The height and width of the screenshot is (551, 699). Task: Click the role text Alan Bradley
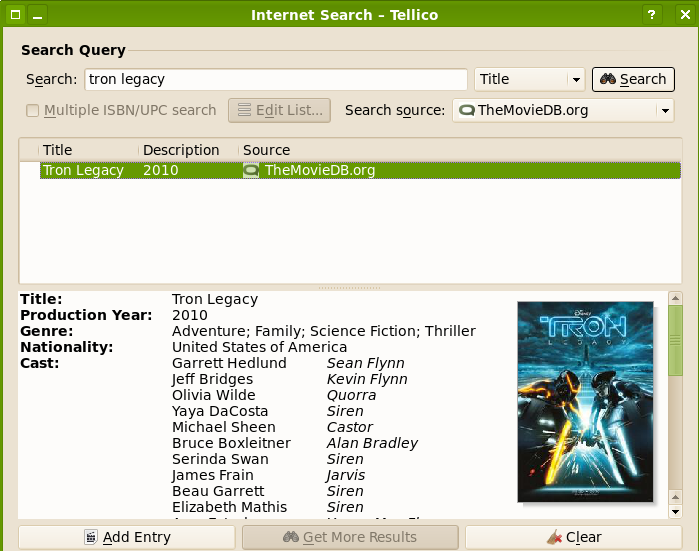372,443
